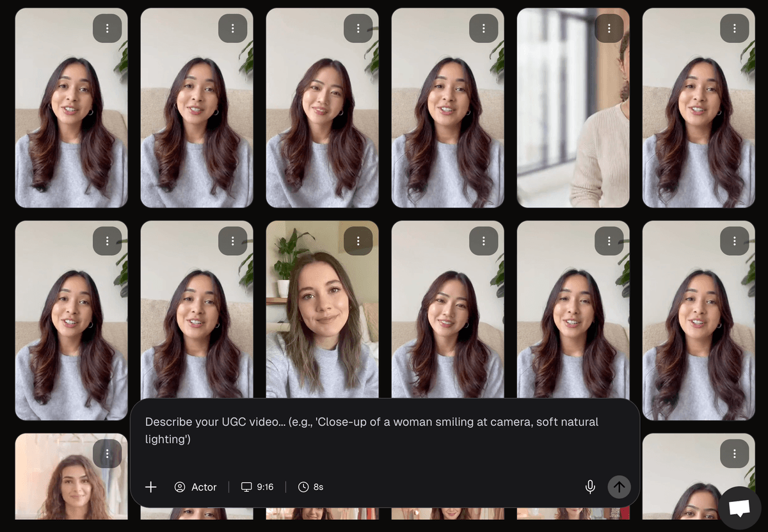Open the three-dot menu on the man's thumbnail
The height and width of the screenshot is (532, 768).
click(609, 27)
